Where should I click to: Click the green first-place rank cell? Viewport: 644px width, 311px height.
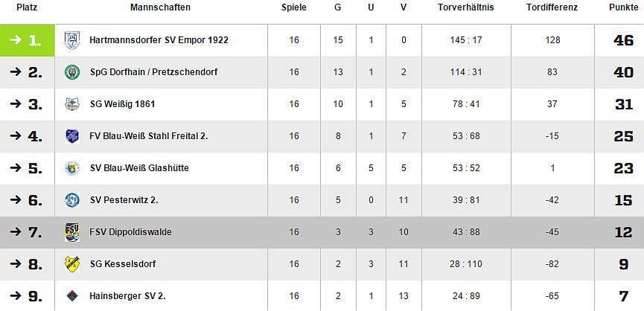[28, 40]
